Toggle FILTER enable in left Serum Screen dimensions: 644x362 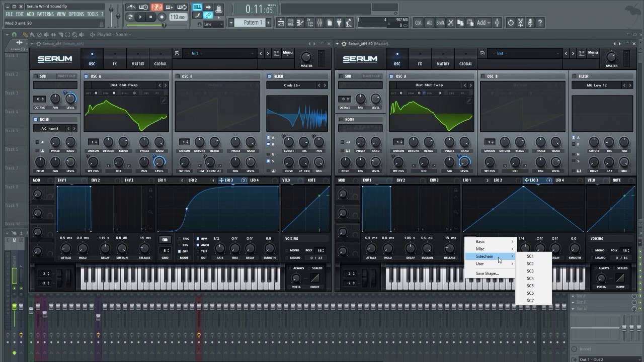[269, 76]
